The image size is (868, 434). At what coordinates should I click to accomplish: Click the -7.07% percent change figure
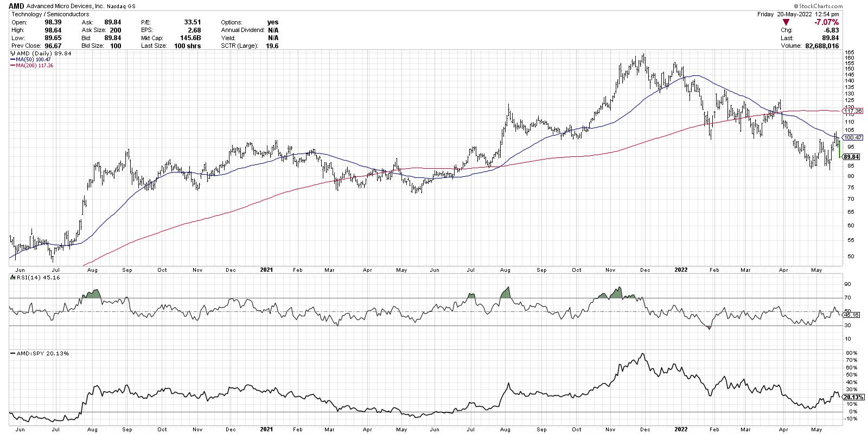(x=827, y=23)
